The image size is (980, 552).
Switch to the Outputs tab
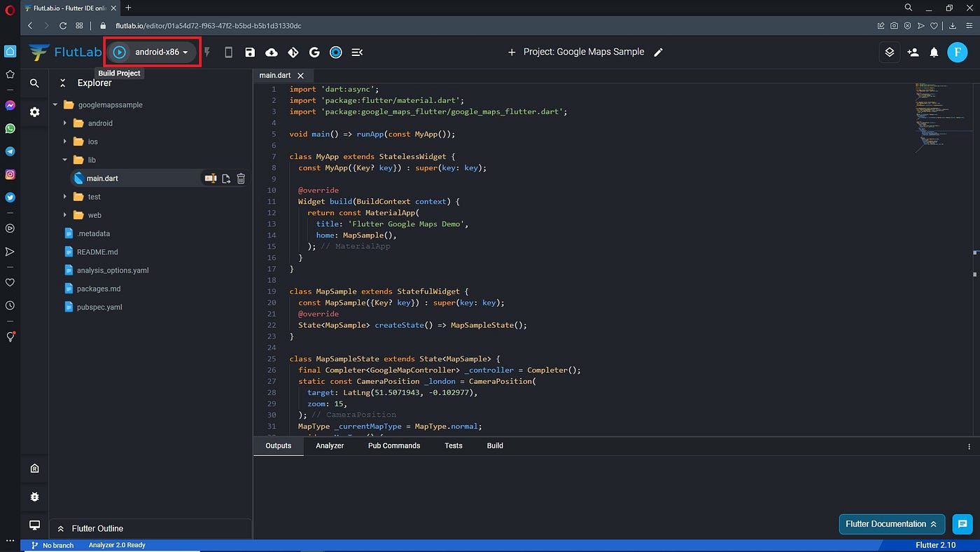pyautogui.click(x=278, y=446)
